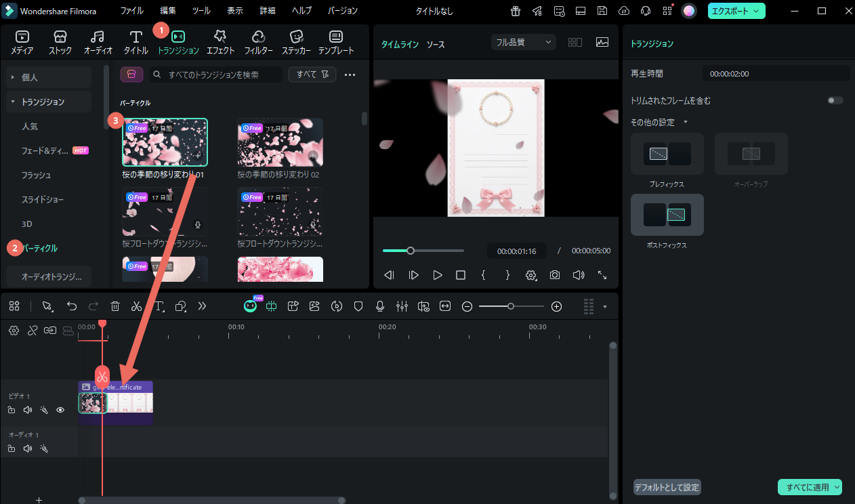This screenshot has width=855, height=504.
Task: Click the scissors split icon in timeline toolbar
Action: (136, 306)
